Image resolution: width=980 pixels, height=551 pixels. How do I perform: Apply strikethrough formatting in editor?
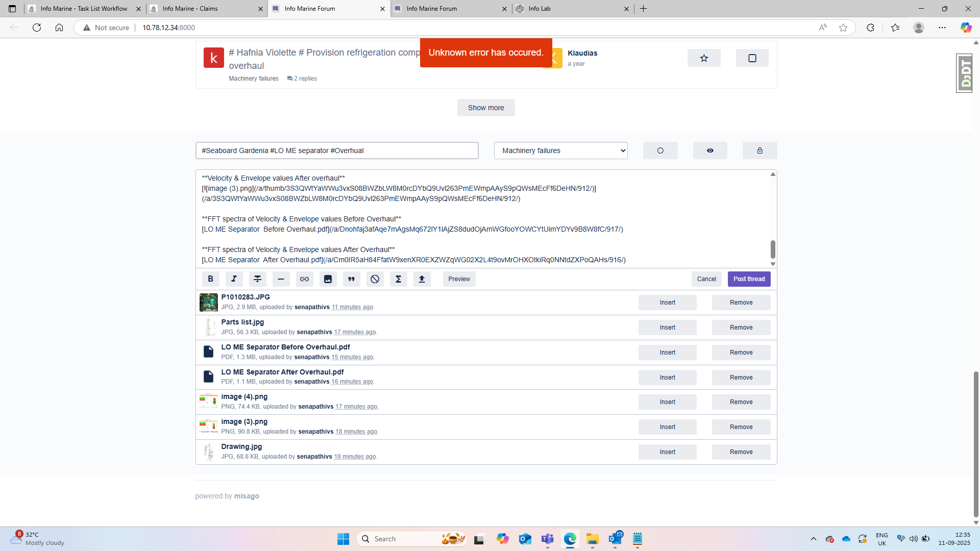pyautogui.click(x=257, y=279)
